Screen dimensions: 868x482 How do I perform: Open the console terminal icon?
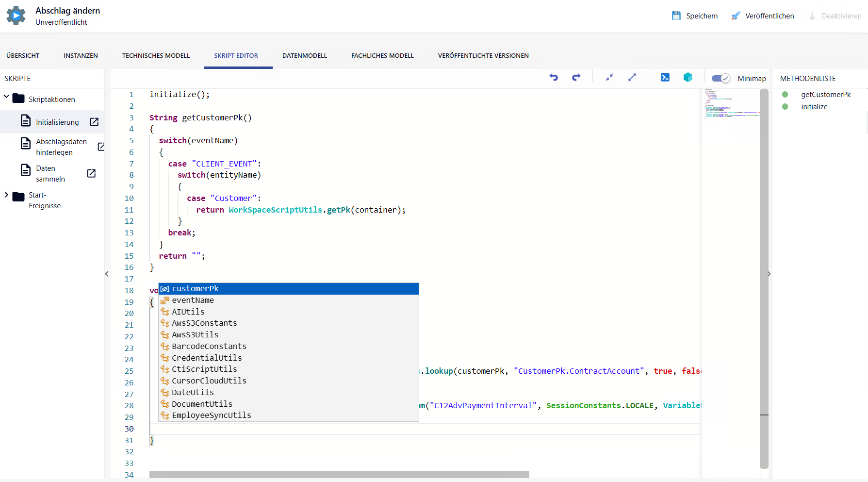coord(665,77)
